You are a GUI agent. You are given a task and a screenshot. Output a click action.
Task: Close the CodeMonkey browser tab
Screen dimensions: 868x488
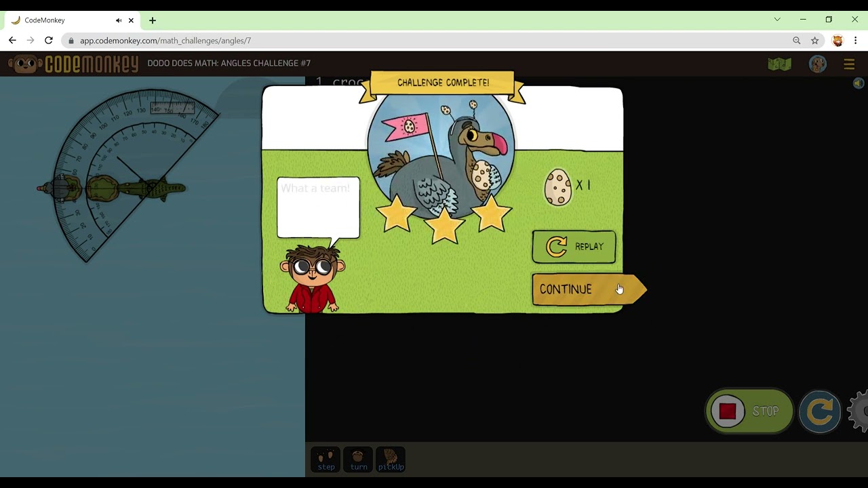click(131, 20)
